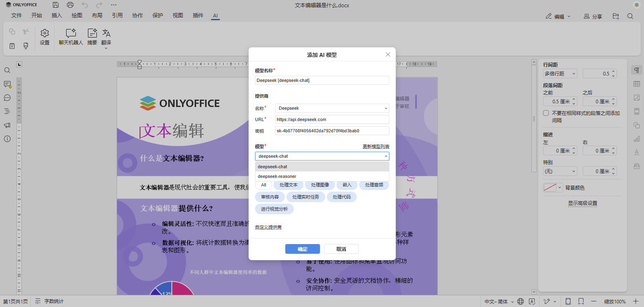Toggle the All capability filter chip

pyautogui.click(x=263, y=185)
